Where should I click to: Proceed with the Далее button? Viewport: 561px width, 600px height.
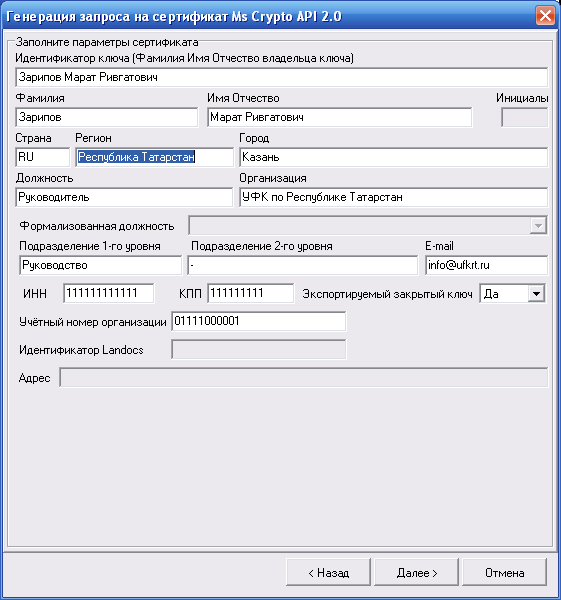416,572
